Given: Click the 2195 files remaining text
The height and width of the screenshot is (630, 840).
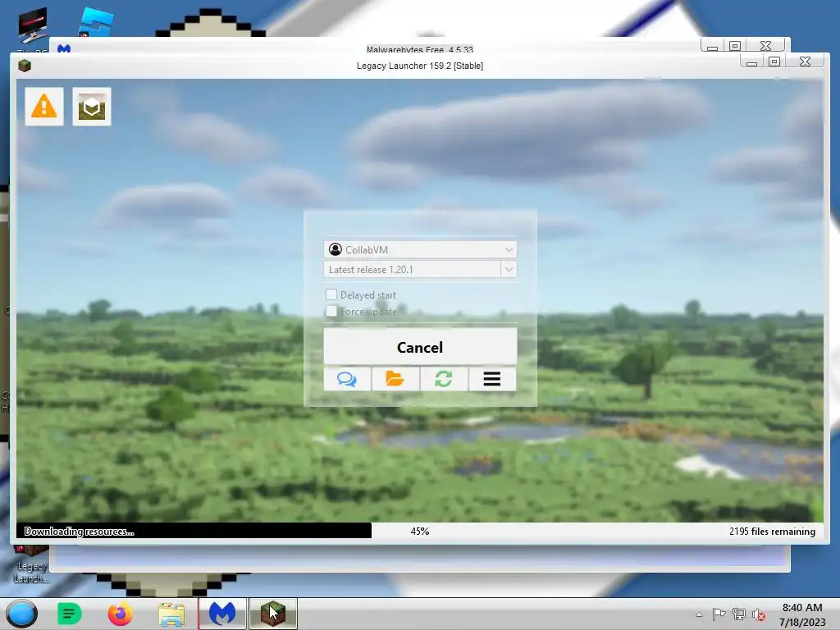Looking at the screenshot, I should (772, 532).
